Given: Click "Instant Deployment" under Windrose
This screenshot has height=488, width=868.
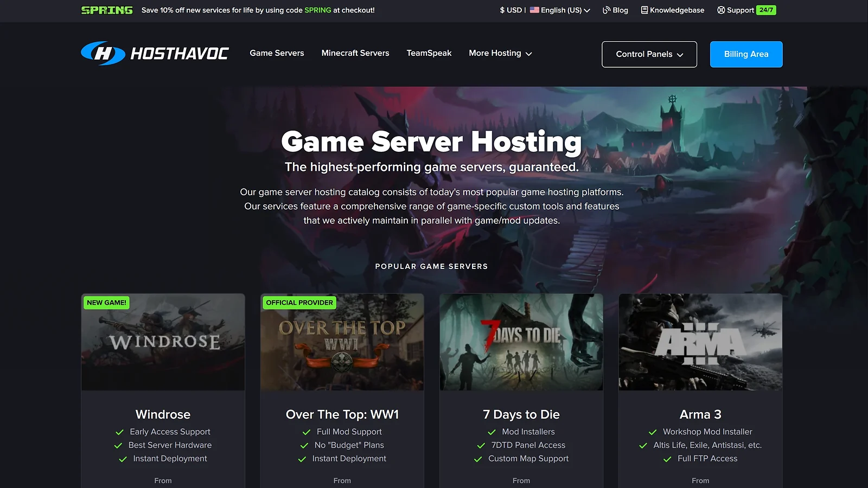Looking at the screenshot, I should (170, 459).
